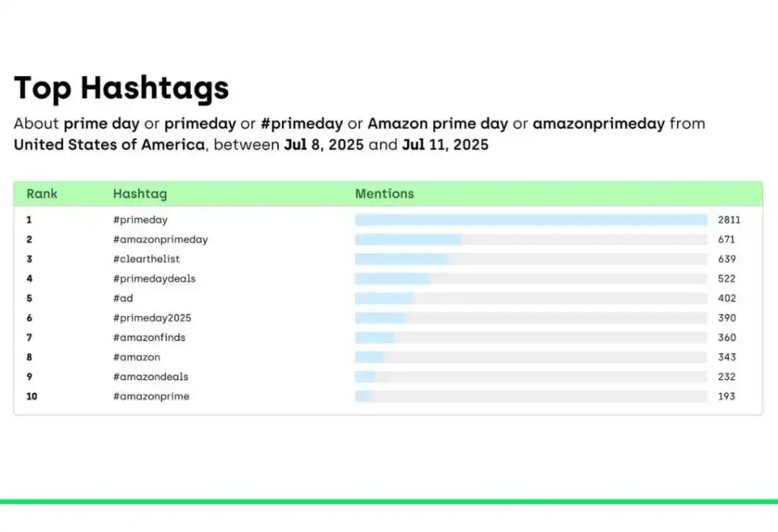Viewport: 778px width, 532px height.
Task: Click the 2811 mentions count
Action: click(729, 220)
